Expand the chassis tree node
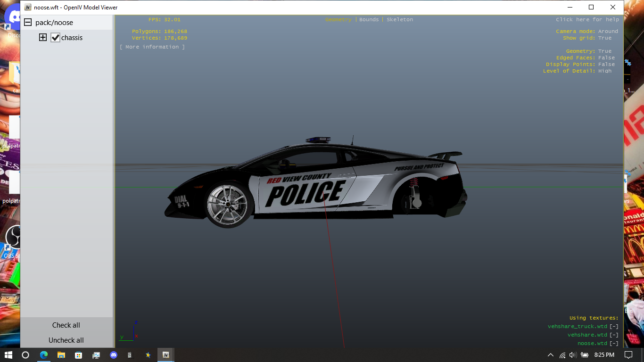Viewport: 644px width, 362px height. 43,38
